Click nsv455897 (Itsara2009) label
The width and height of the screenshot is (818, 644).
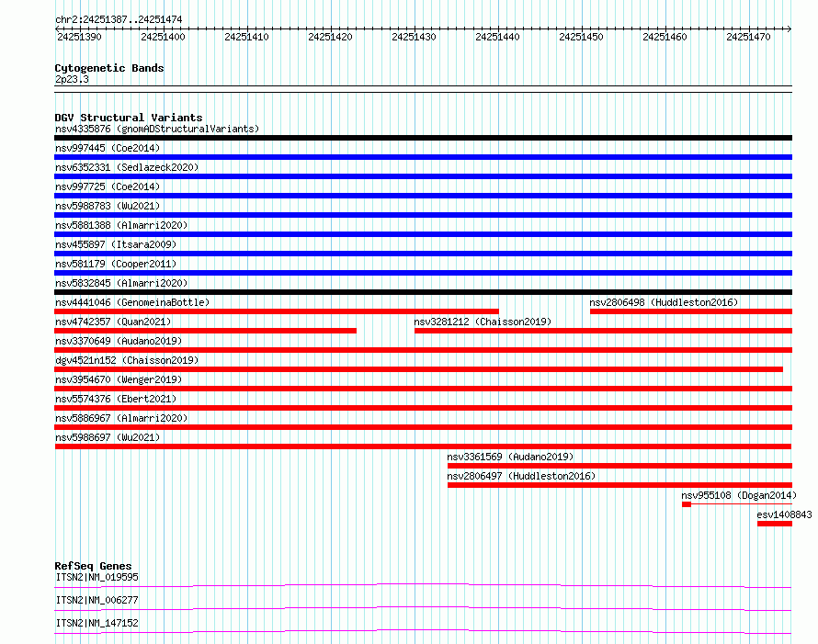coord(116,244)
